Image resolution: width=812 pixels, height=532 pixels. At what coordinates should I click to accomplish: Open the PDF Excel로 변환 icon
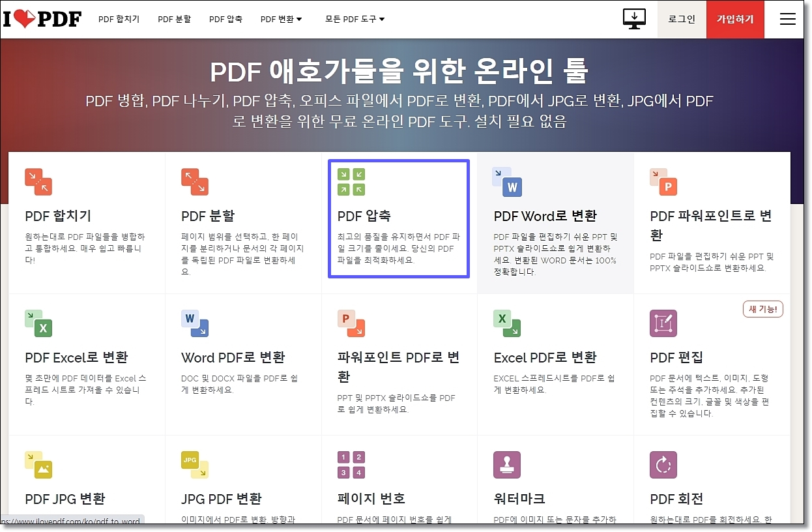[38, 323]
